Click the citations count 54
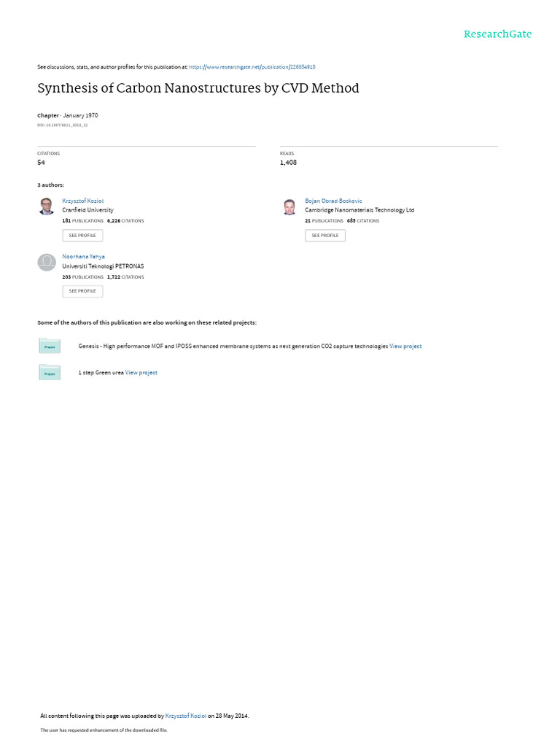The width and height of the screenshot is (560, 747). click(x=41, y=163)
